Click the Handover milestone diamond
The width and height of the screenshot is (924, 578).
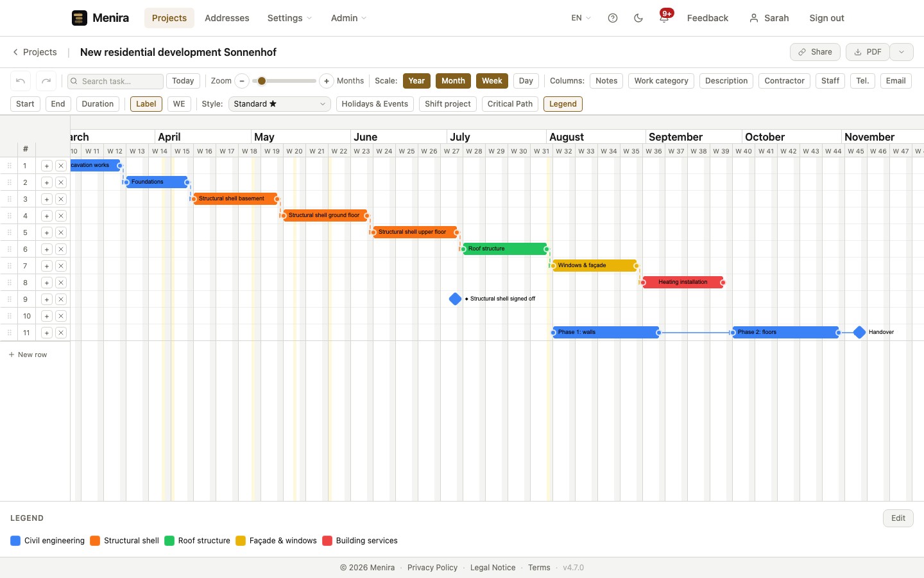[x=860, y=332]
